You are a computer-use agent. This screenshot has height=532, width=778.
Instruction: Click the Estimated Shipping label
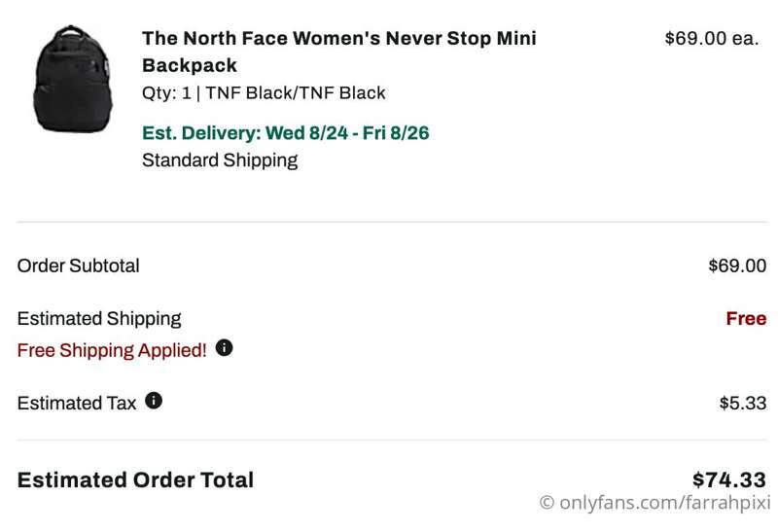pos(99,318)
